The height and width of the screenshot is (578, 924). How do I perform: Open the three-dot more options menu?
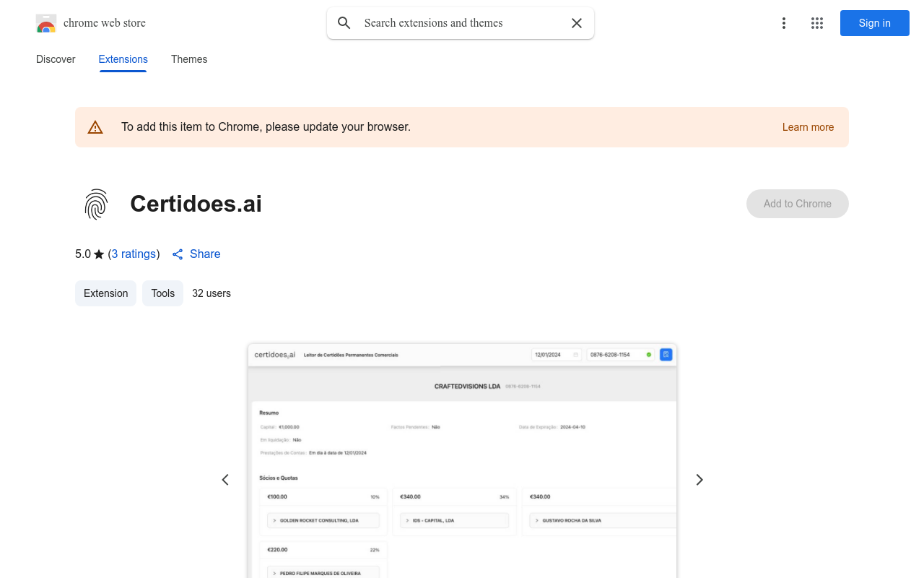(784, 23)
